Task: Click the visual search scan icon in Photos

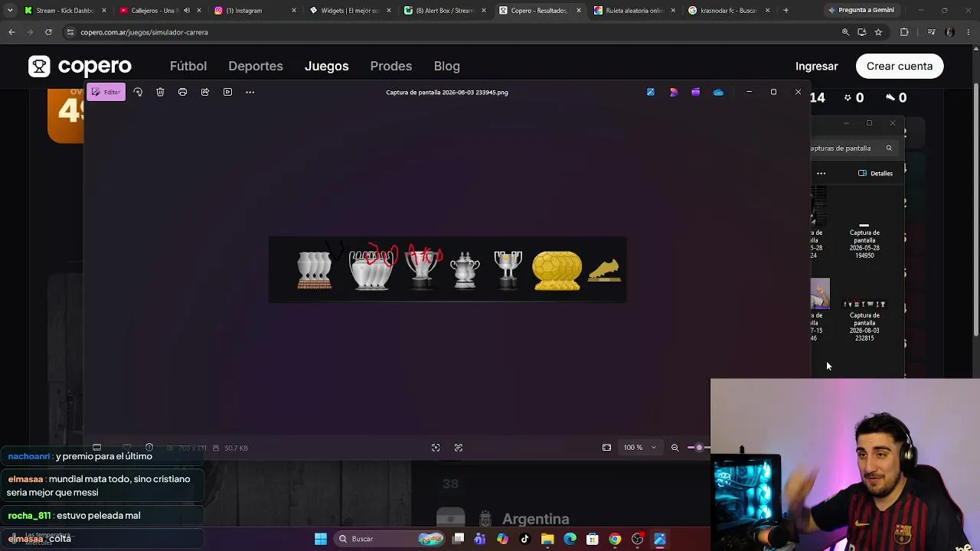Action: coord(436,448)
